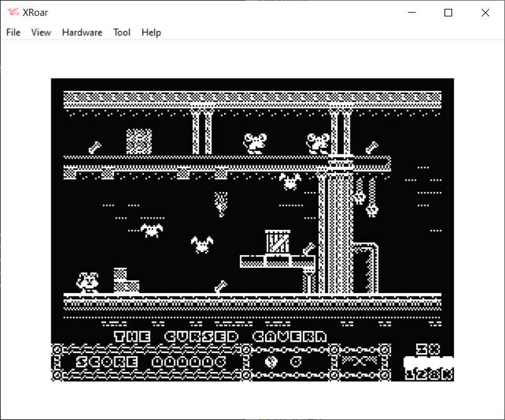Click the patterned stone block on upper ledge
This screenshot has height=420, width=505.
coord(139,141)
